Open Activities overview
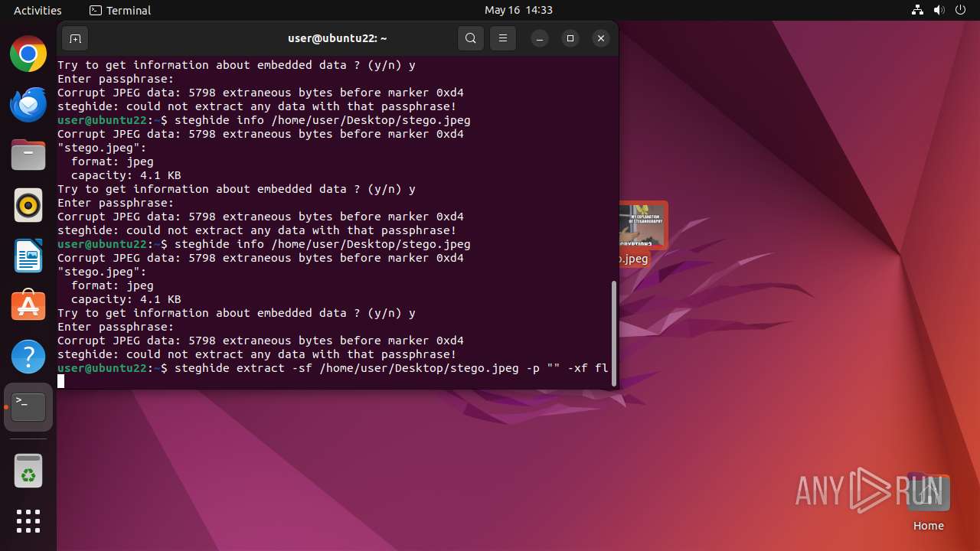The width and height of the screenshot is (980, 551). 38,10
